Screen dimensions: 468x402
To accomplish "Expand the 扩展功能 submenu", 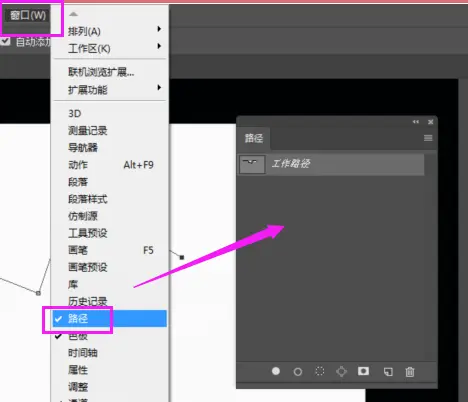I will pyautogui.click(x=110, y=90).
